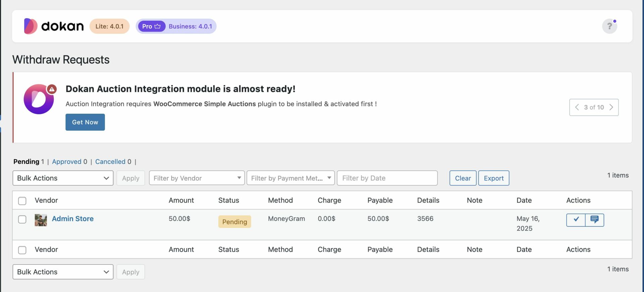Click the bottom Apply button
The image size is (644, 292).
(131, 272)
